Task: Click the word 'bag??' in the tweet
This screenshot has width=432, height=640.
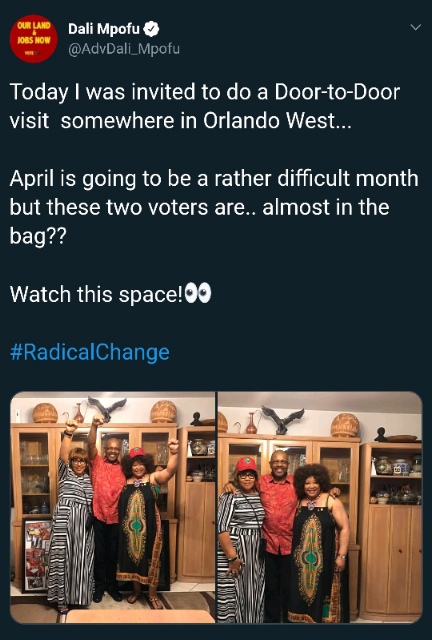Action: (x=38, y=236)
